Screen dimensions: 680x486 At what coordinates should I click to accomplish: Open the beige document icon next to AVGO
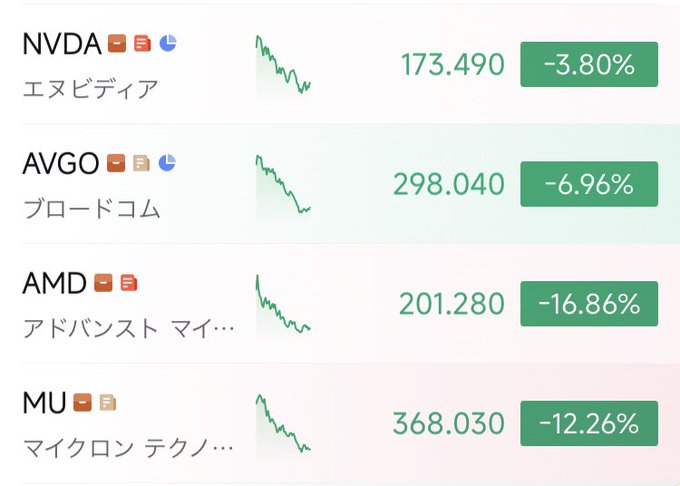[141, 162]
